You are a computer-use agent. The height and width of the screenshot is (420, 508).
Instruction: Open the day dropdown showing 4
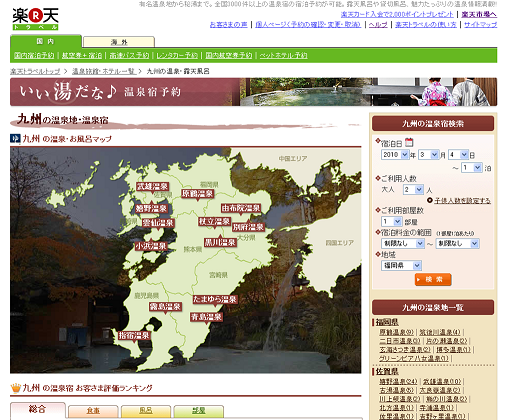pos(458,155)
